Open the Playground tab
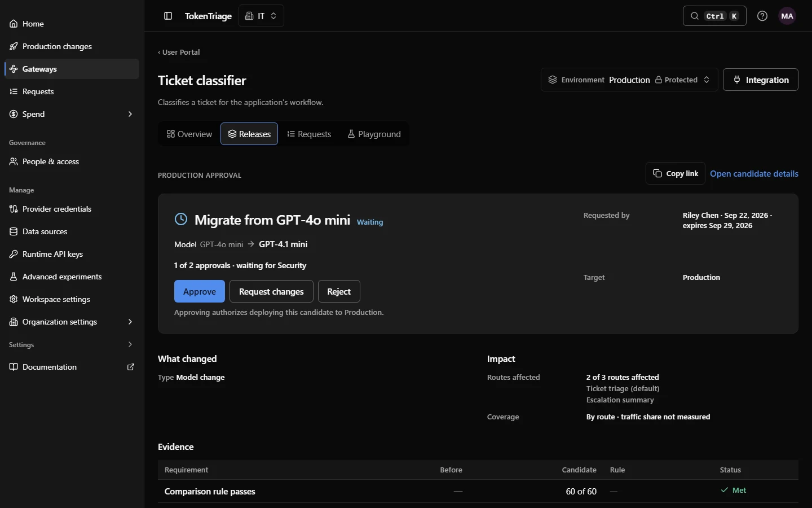The width and height of the screenshot is (812, 508). tap(374, 134)
